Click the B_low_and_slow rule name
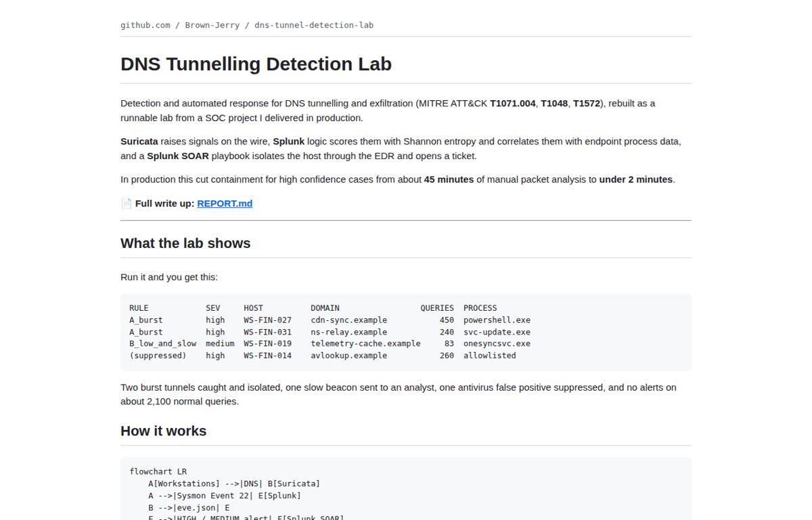Screen dimensions: 812x520 point(163,344)
